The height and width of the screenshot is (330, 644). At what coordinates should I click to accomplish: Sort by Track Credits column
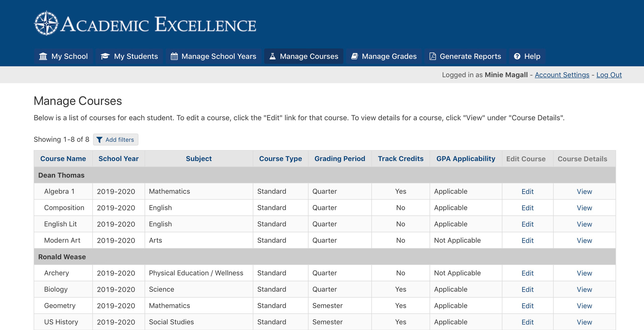click(x=400, y=159)
